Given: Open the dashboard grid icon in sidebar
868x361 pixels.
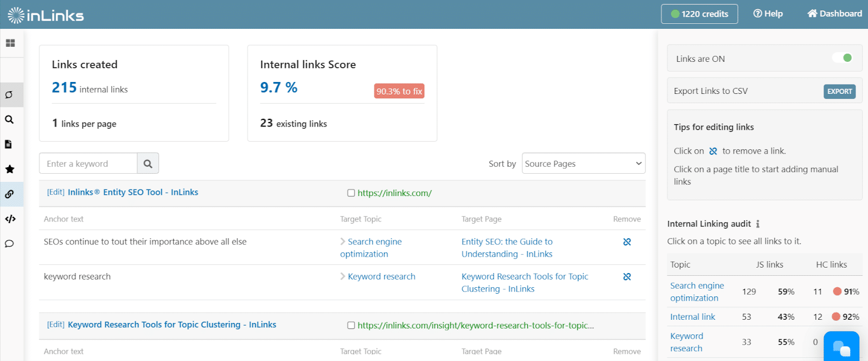Looking at the screenshot, I should coord(10,43).
